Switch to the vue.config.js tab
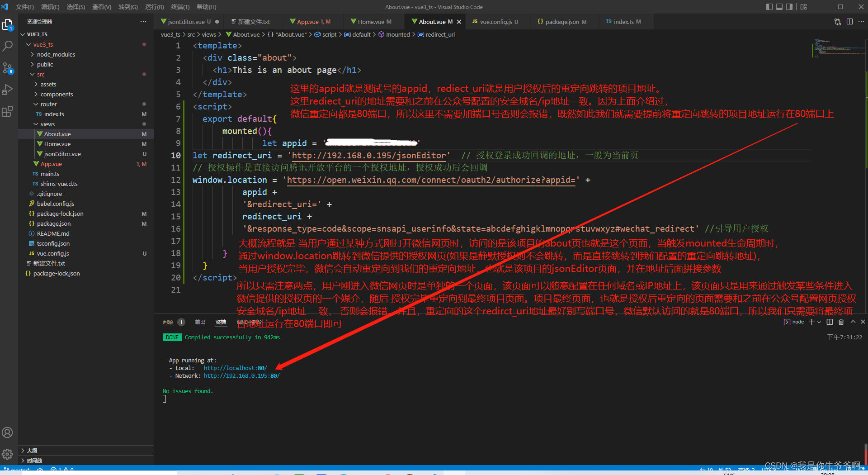Viewport: 868px width, 475px height. [x=498, y=22]
